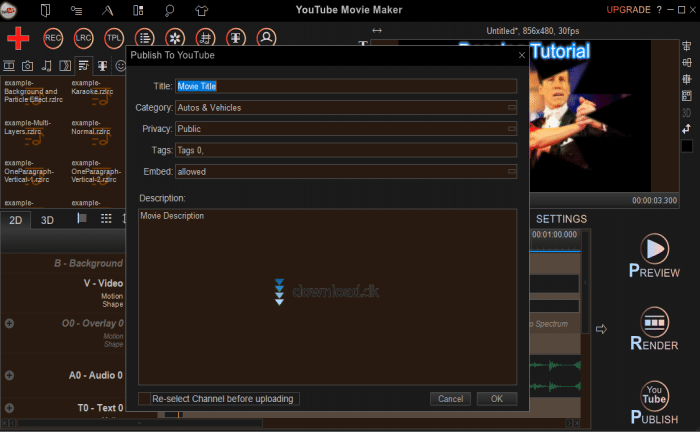Screen dimensions: 700x432
Task: Click the Cancel button
Action: 450,399
